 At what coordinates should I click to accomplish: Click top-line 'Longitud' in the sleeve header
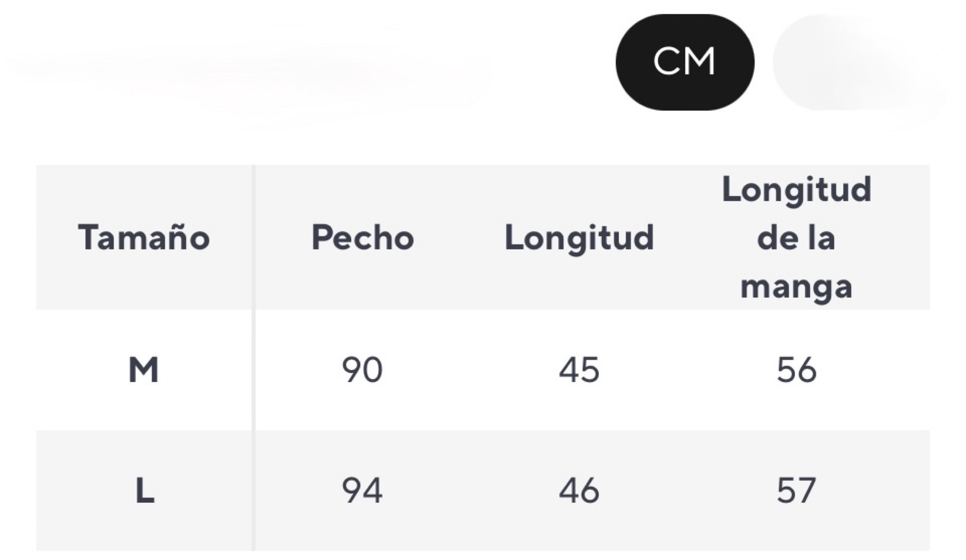(796, 189)
